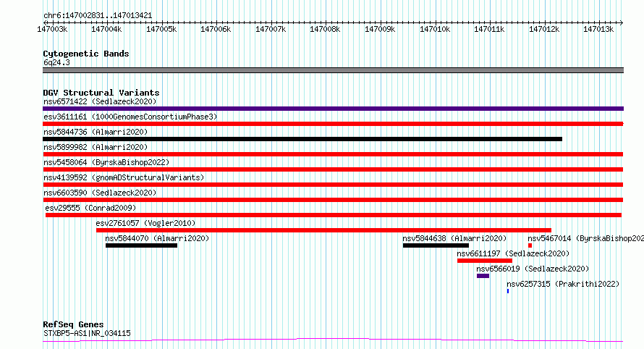The image size is (644, 349).
Task: Open nsv6611197 (Sedlazeck2020) label
Action: (514, 253)
